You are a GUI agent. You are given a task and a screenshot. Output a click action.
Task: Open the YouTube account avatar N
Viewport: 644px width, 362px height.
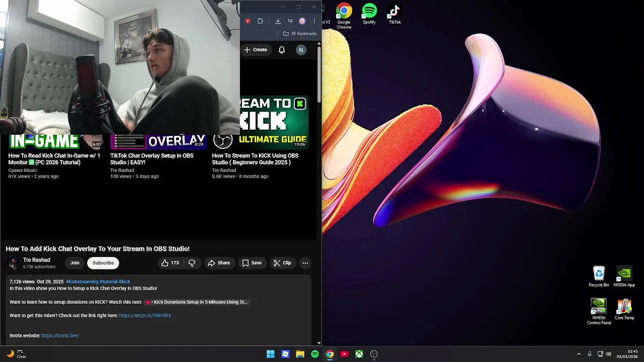coord(301,50)
